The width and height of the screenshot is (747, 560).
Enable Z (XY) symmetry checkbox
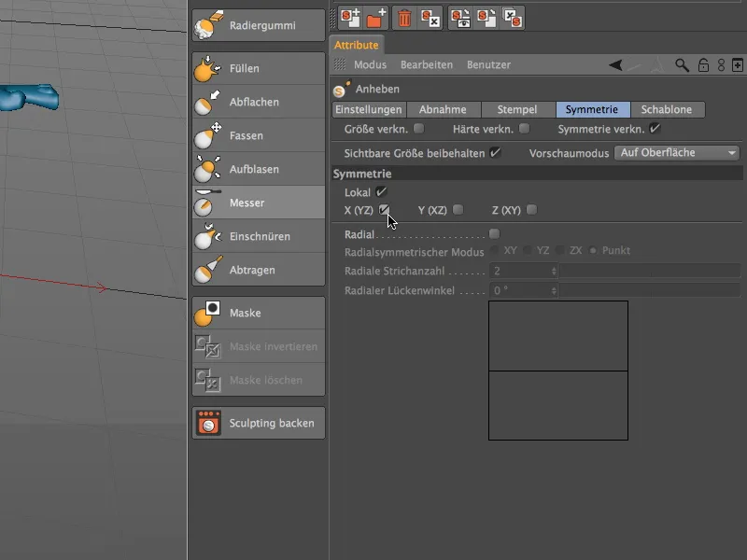531,209
